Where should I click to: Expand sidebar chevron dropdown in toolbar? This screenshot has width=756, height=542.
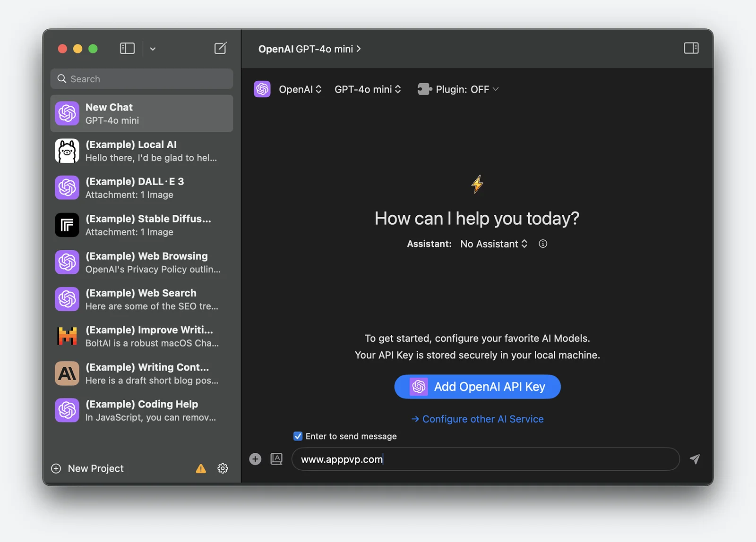(x=153, y=49)
